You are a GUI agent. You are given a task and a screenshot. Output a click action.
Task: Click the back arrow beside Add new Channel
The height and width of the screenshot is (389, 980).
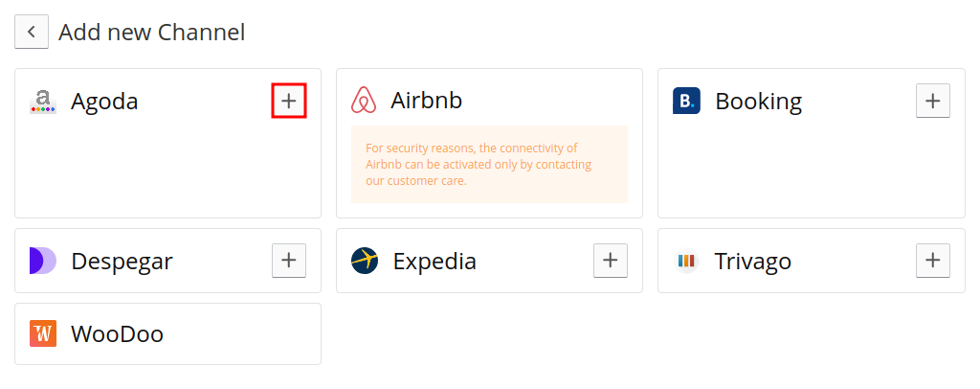pos(32,32)
